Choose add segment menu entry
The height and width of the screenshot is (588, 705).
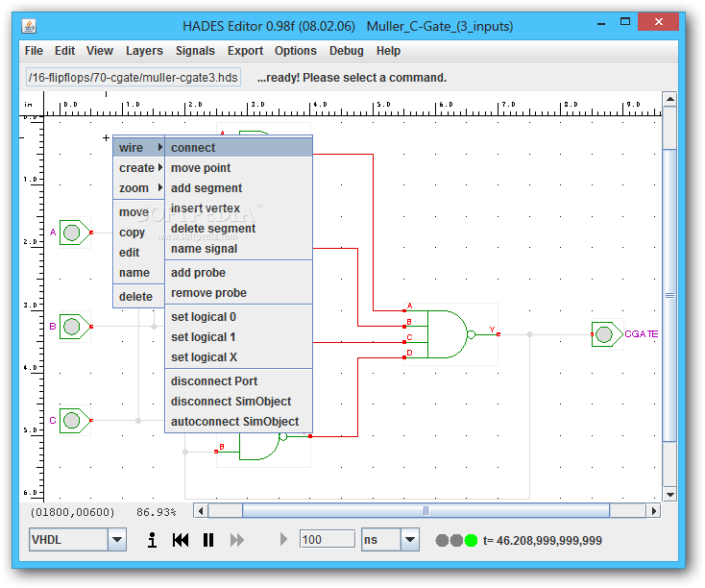pyautogui.click(x=239, y=188)
